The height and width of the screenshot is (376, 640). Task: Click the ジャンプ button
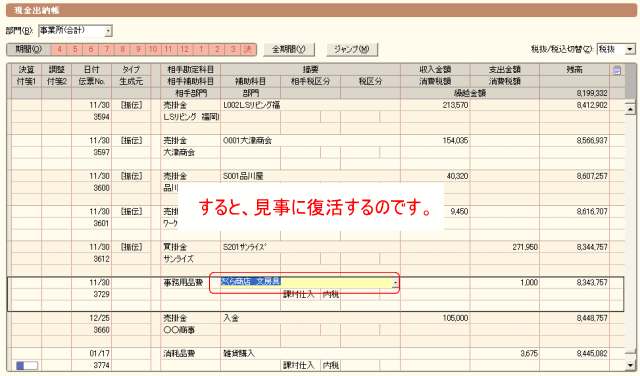[352, 49]
